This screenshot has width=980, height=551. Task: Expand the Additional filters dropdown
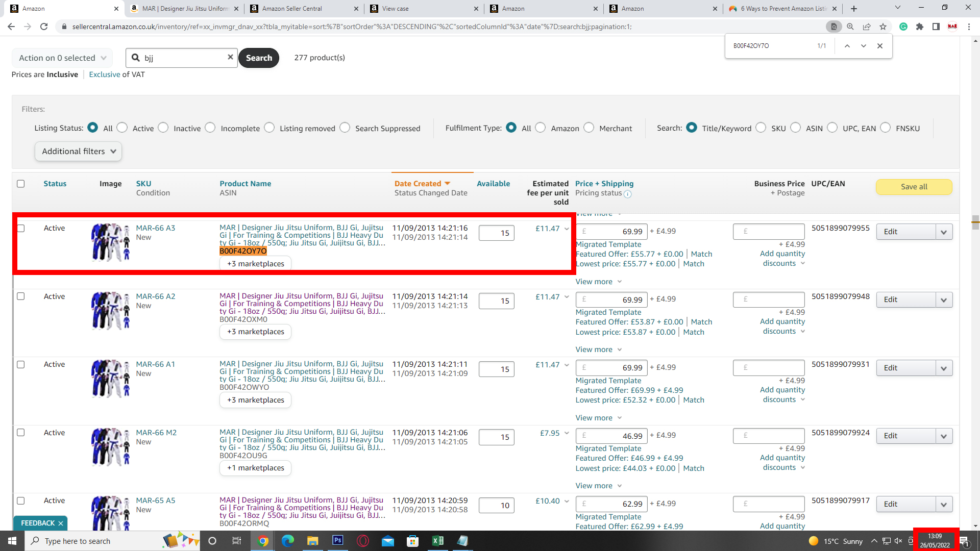[78, 152]
